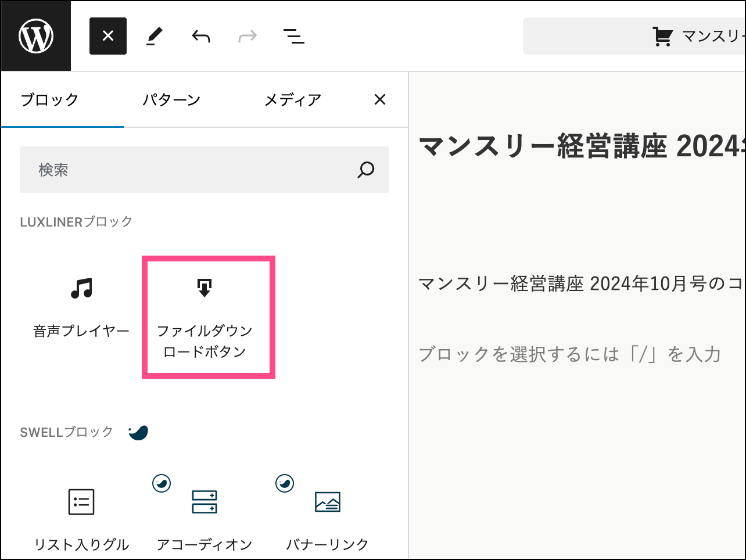This screenshot has width=746, height=560.
Task: Undo the last change
Action: pos(201,37)
